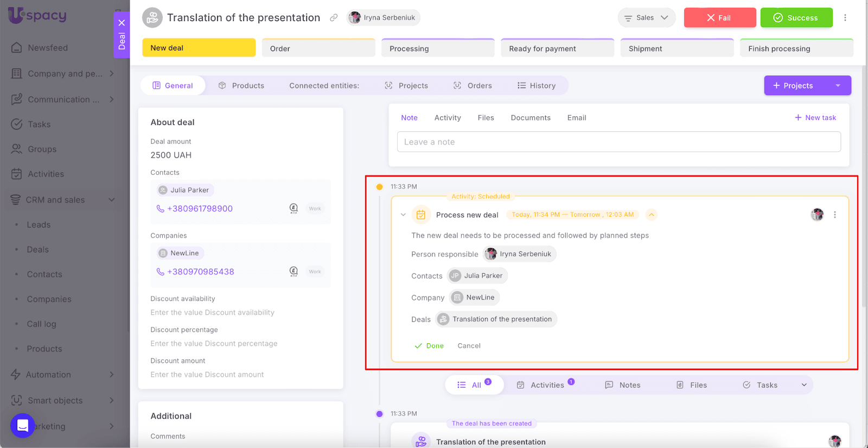Open the Sales pipeline dropdown

(646, 18)
